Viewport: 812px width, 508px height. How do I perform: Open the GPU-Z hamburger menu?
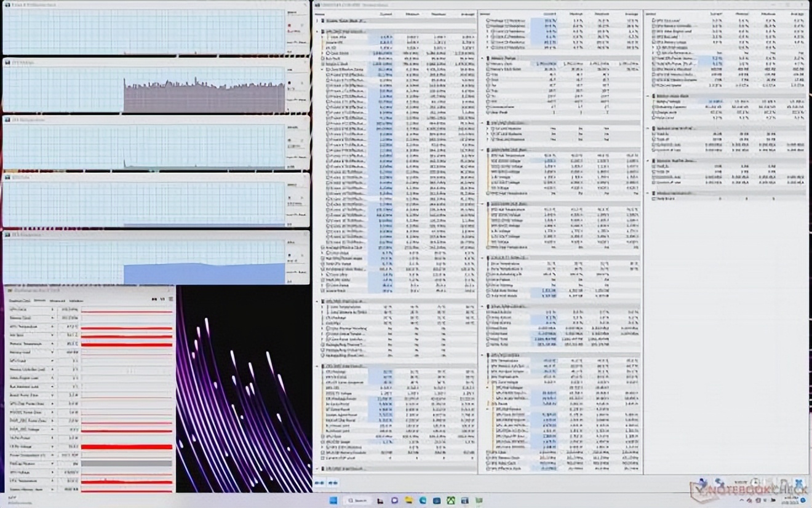[170, 300]
